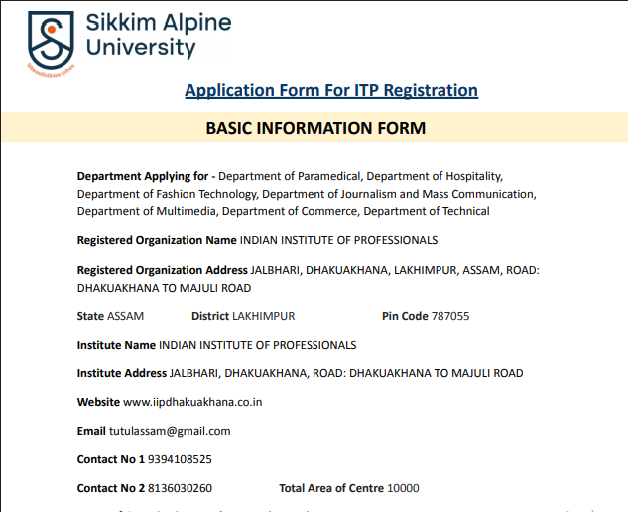628x512 pixels.
Task: Click the Registered Organization Address label
Action: (x=162, y=271)
